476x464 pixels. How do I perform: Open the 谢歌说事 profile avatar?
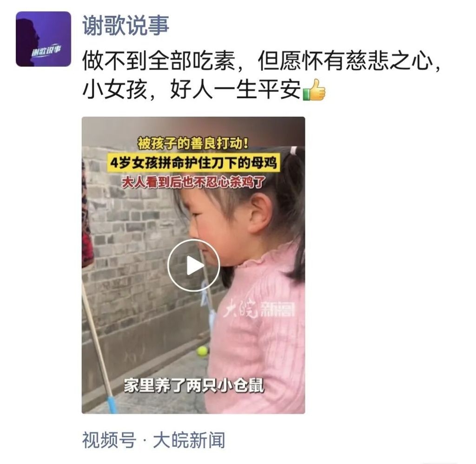(x=43, y=39)
